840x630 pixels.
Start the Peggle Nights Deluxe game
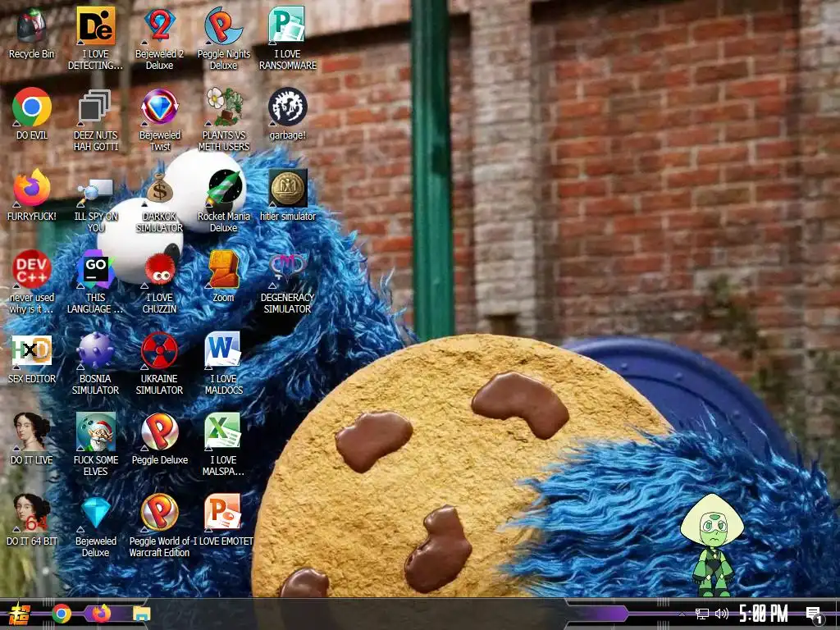(x=223, y=39)
